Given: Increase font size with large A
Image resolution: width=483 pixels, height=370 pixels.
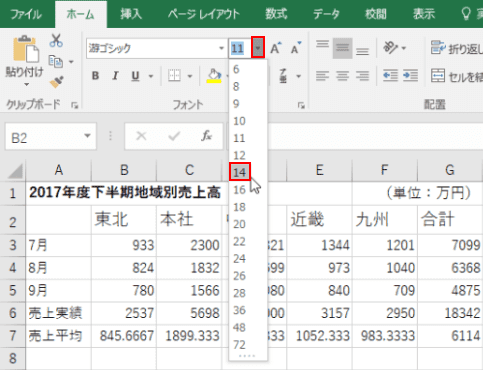Looking at the screenshot, I should (275, 48).
